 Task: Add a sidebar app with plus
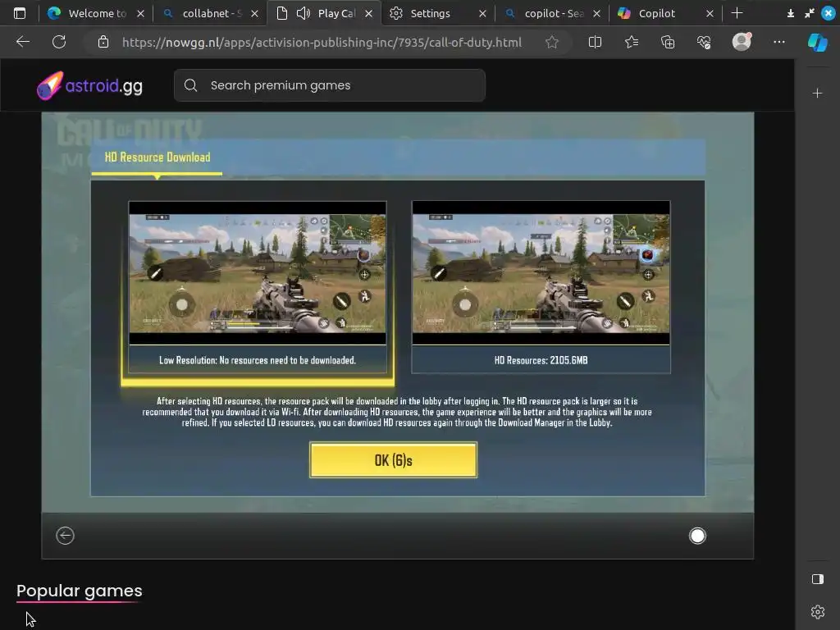(818, 94)
